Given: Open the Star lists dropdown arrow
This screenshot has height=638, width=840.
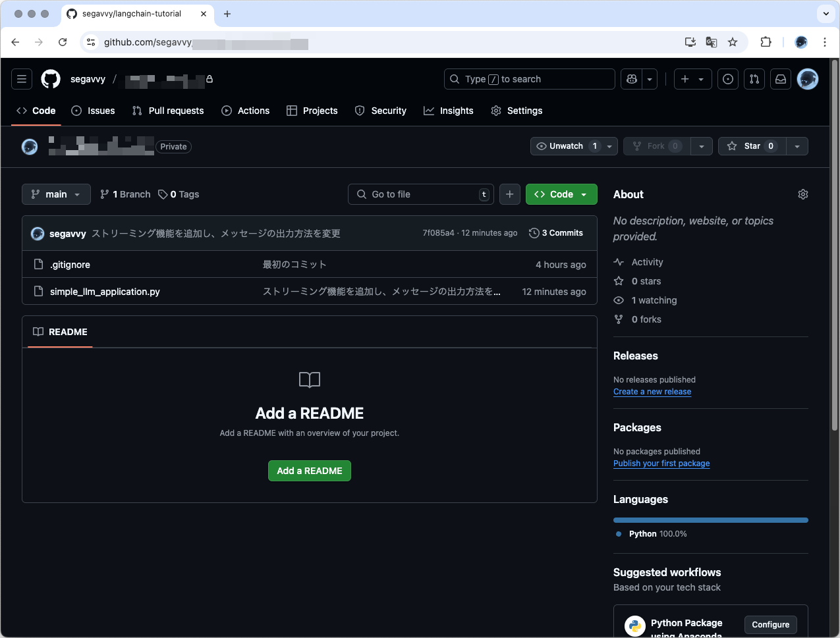Looking at the screenshot, I should [797, 146].
